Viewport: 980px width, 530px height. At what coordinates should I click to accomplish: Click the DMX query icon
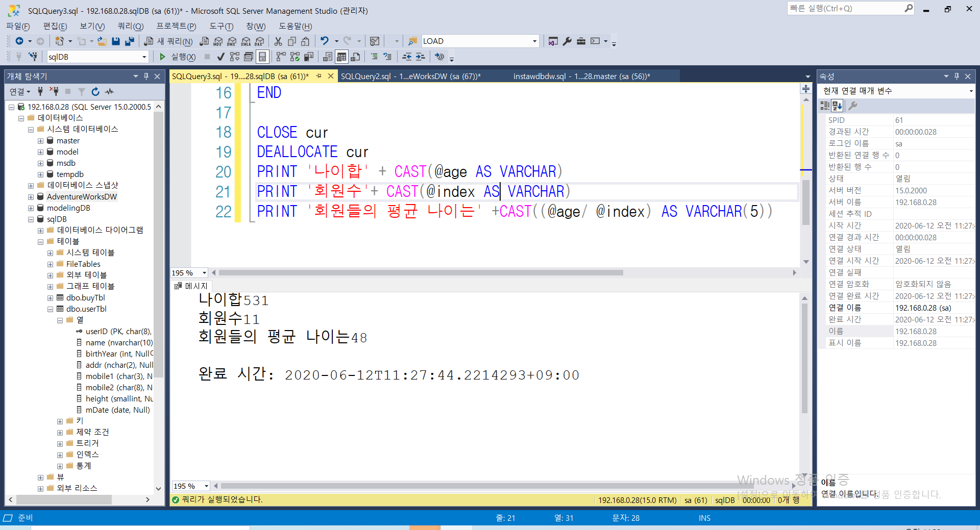point(232,41)
